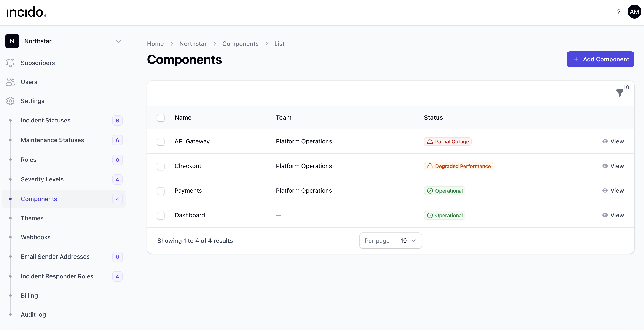
Task: Open Users in the sidebar
Action: coord(64,82)
